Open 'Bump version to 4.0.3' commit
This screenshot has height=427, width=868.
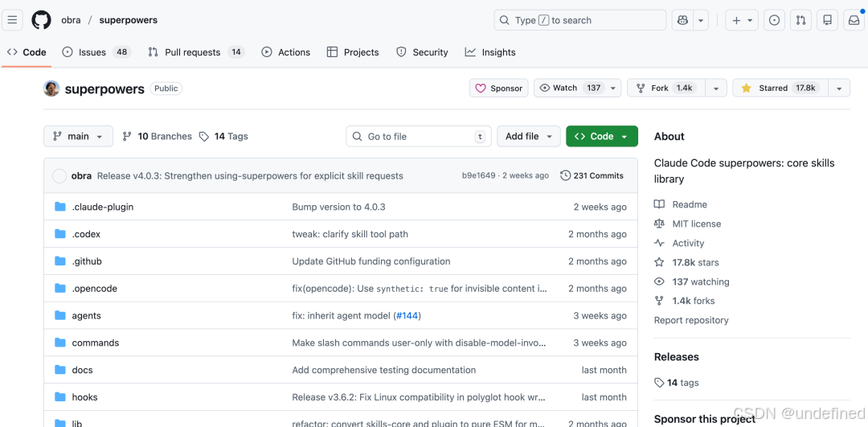(x=338, y=207)
